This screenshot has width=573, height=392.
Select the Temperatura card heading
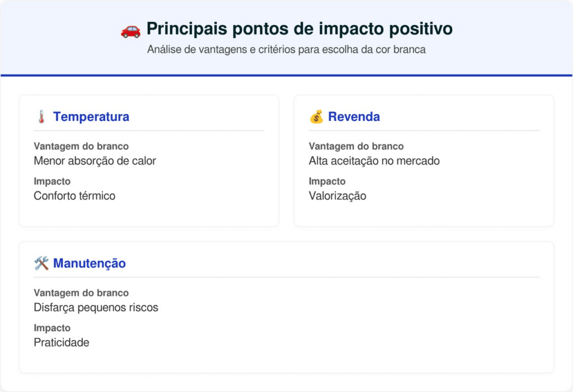pos(91,117)
